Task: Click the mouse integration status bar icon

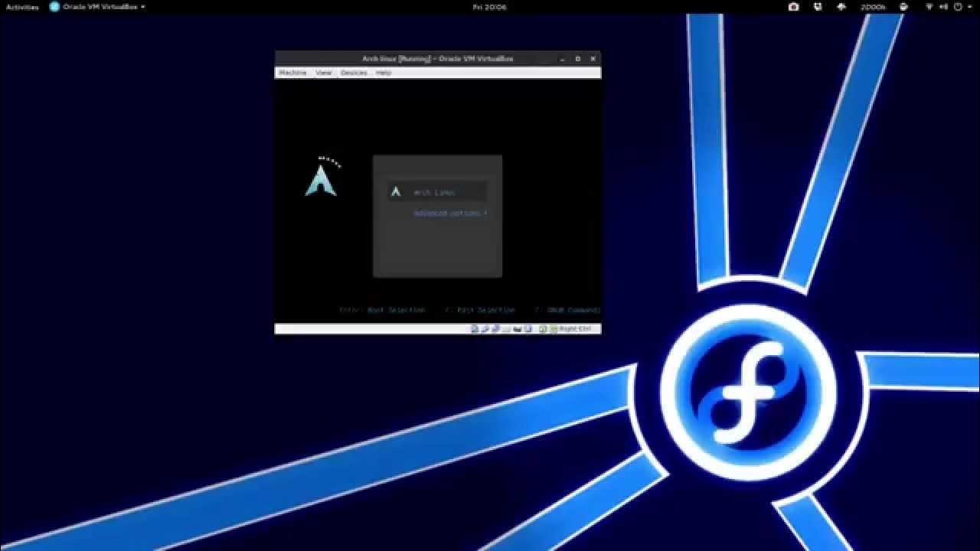Action: [542, 329]
